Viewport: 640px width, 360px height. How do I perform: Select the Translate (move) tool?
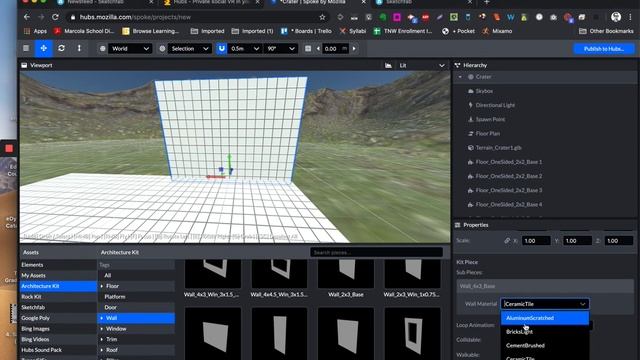click(x=44, y=49)
